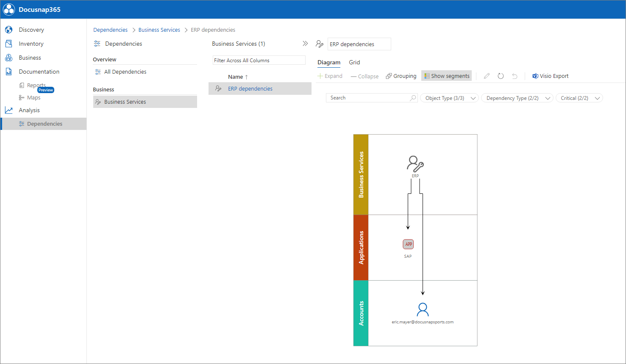This screenshot has width=626, height=364.
Task: Click the Analysis graph icon
Action: (x=8, y=110)
